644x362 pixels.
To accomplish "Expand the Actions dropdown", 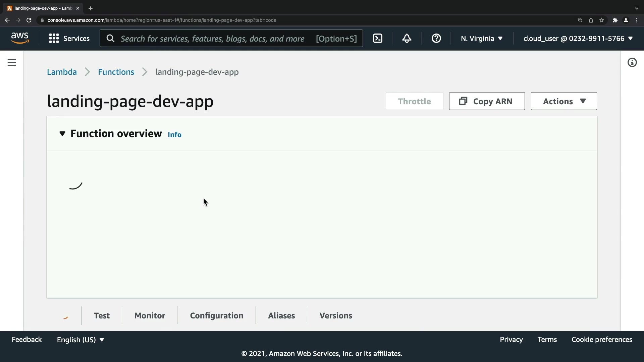I will [563, 101].
